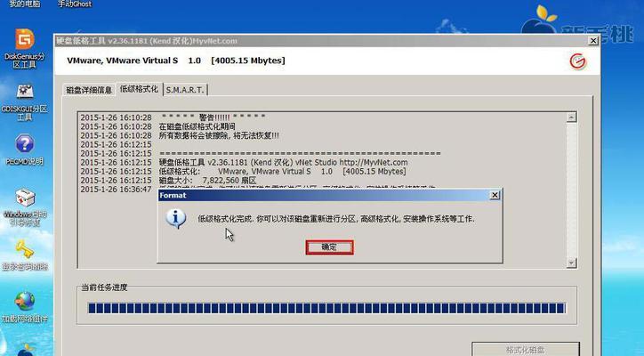
Task: Select the 我的电脑 desktop label
Action: click(25, 4)
